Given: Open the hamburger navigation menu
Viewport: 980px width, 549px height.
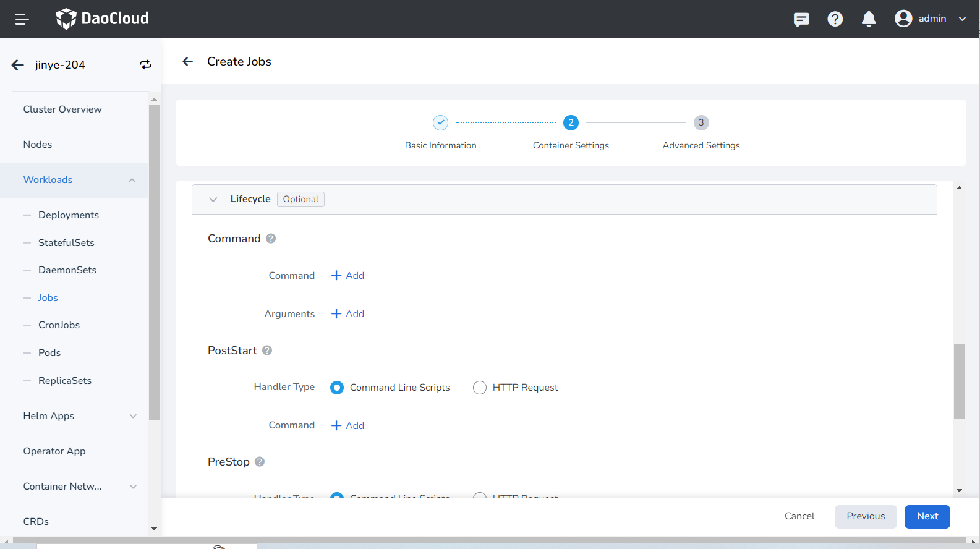Looking at the screenshot, I should pyautogui.click(x=22, y=19).
